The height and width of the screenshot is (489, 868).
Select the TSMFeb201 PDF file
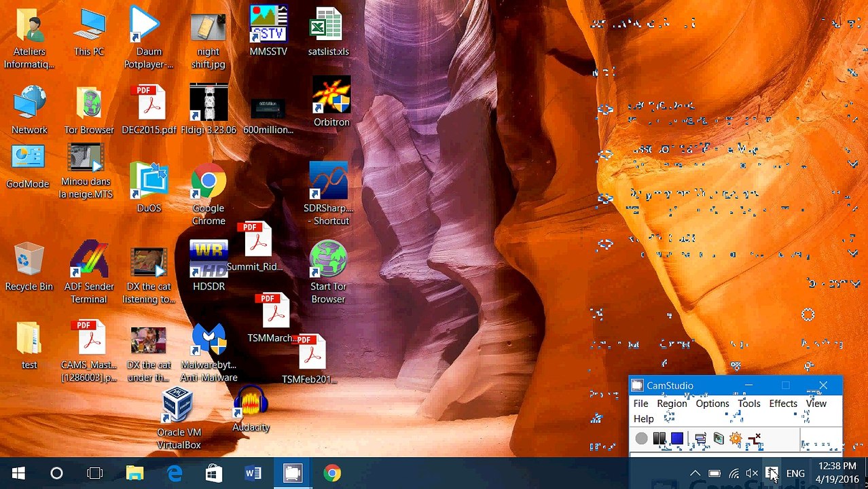click(x=310, y=360)
